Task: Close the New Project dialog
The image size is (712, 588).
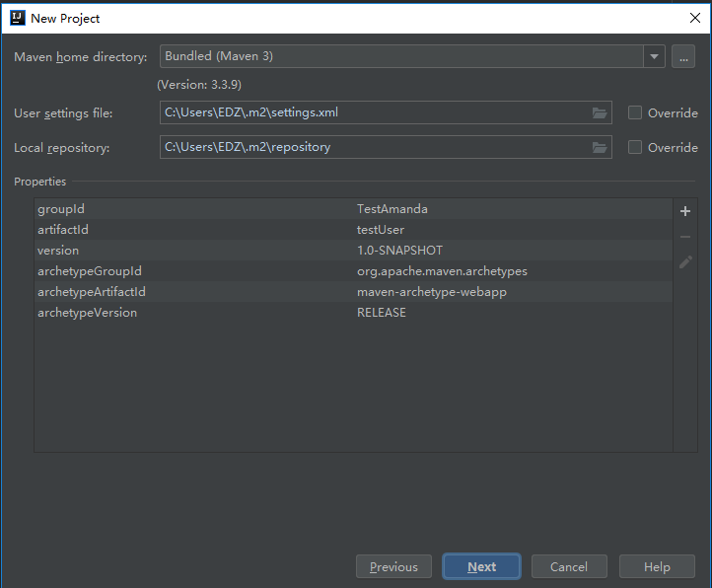Action: pos(695,18)
